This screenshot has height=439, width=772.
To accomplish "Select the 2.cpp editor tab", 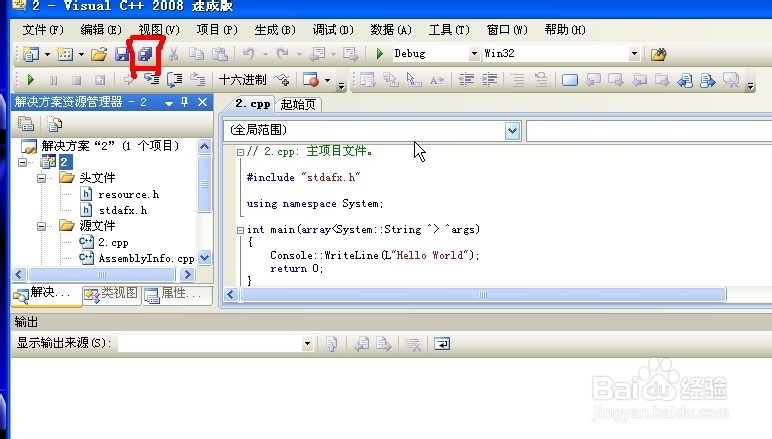I will pos(253,104).
